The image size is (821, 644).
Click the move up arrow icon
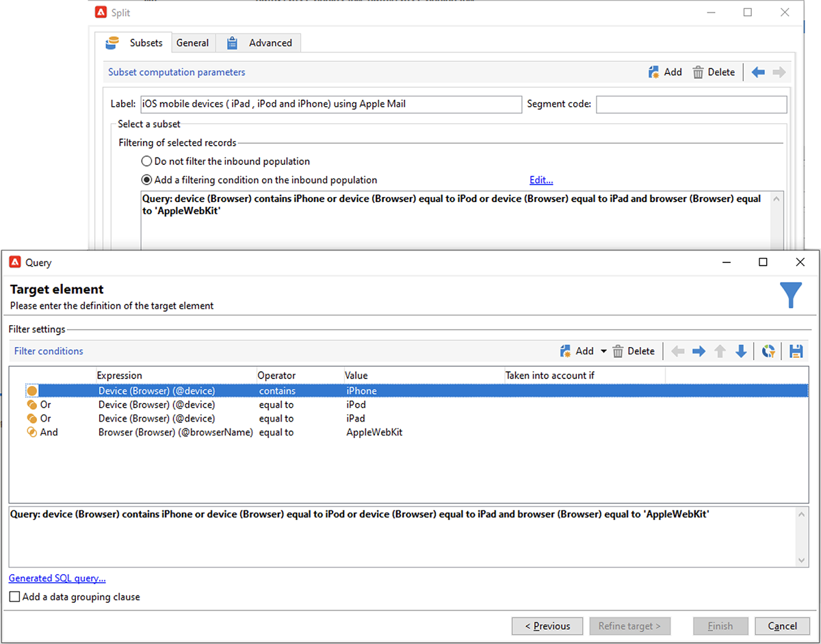point(720,351)
